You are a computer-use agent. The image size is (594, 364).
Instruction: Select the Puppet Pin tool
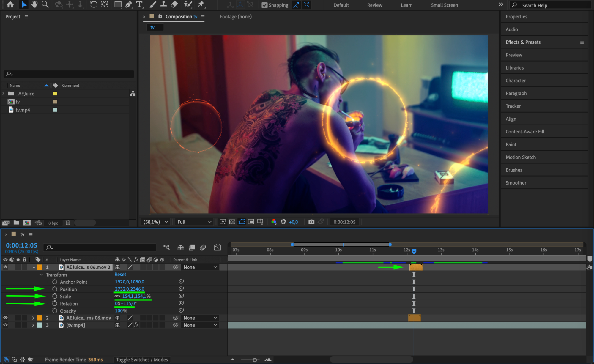[201, 4]
